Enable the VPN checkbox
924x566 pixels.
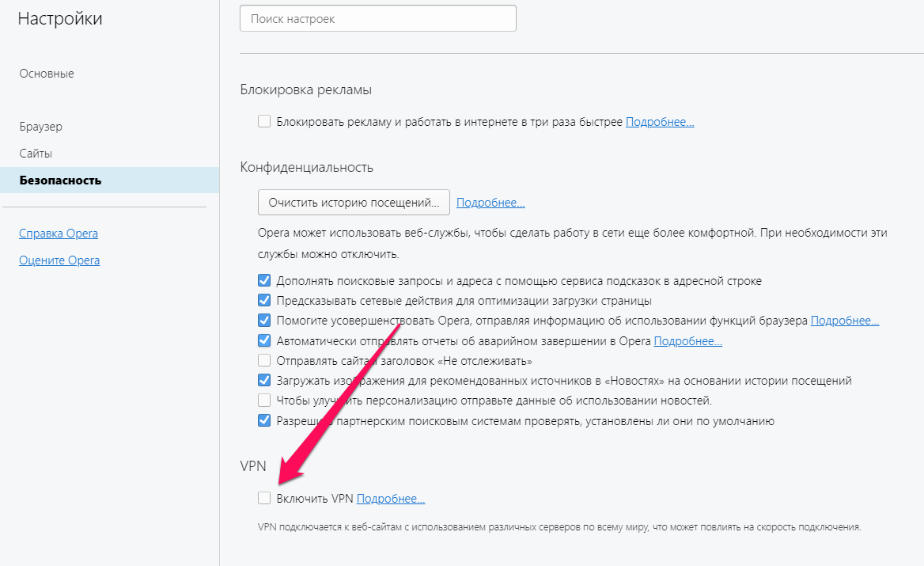pyautogui.click(x=264, y=499)
